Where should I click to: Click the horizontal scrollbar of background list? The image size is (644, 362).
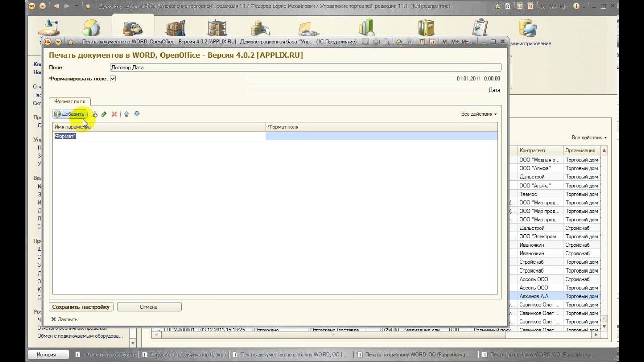[377, 334]
